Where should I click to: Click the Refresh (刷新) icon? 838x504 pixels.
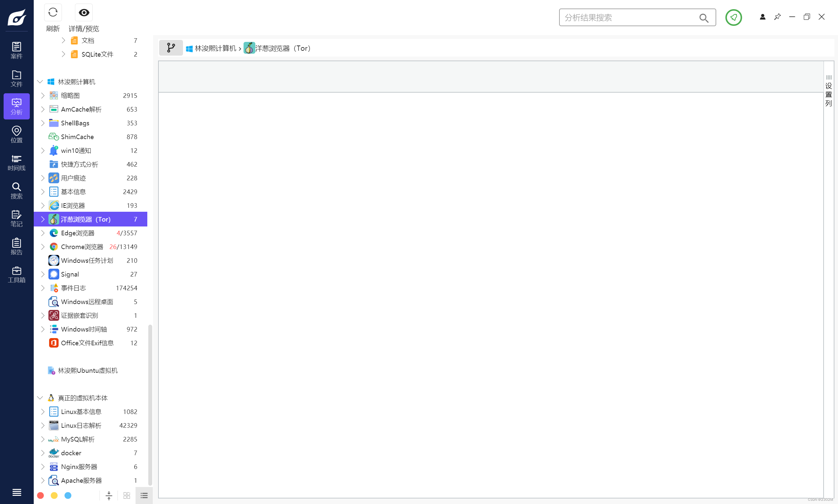point(53,13)
